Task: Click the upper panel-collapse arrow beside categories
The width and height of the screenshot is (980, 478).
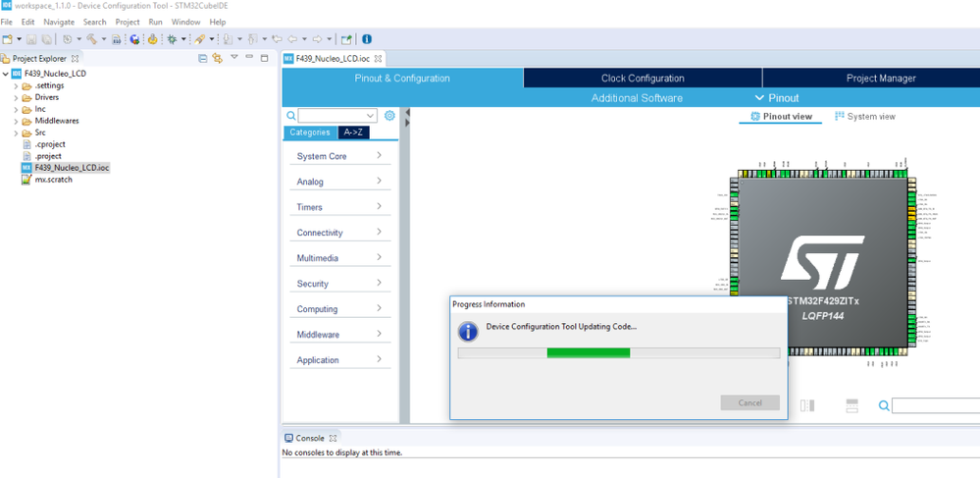Action: (x=407, y=112)
